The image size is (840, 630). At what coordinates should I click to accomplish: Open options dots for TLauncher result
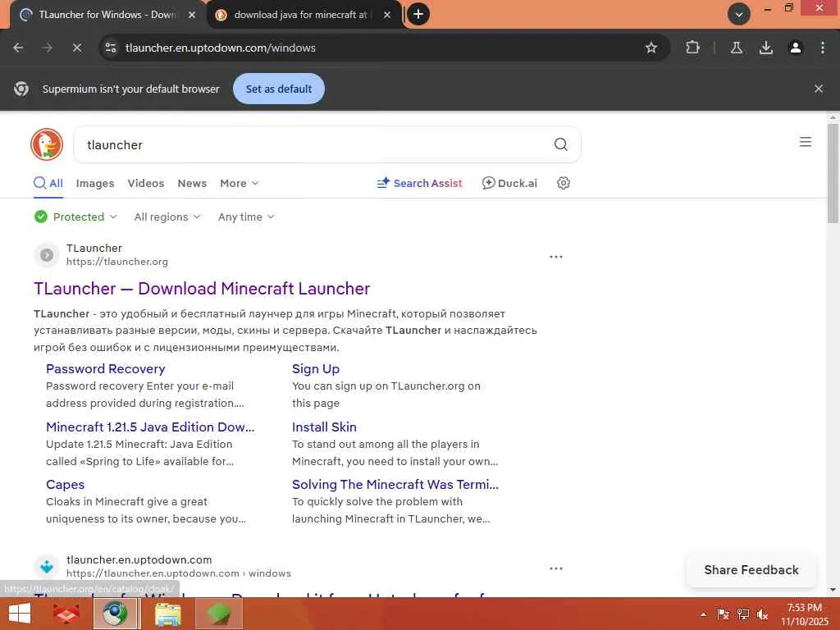[556, 257]
